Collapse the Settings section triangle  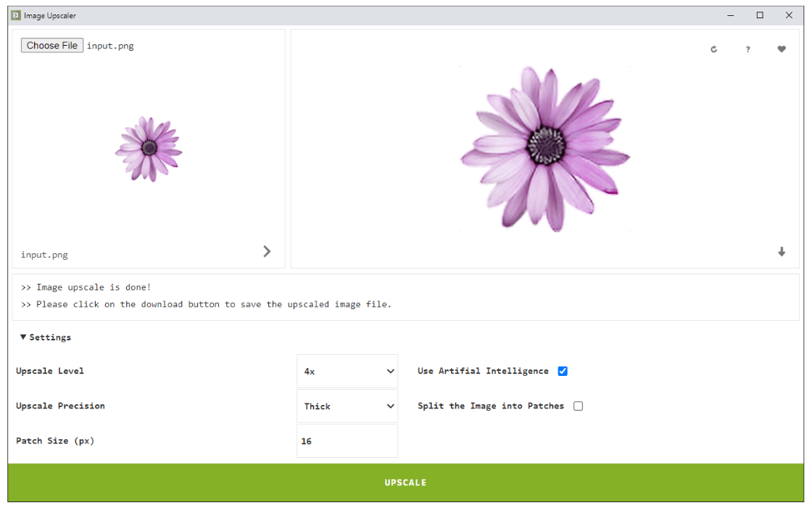(x=23, y=337)
